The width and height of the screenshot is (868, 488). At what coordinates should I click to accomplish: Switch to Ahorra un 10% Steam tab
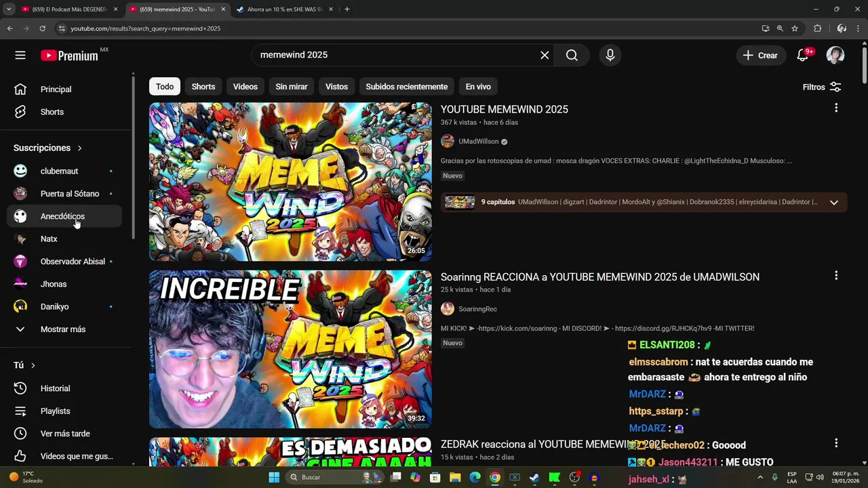tap(285, 9)
